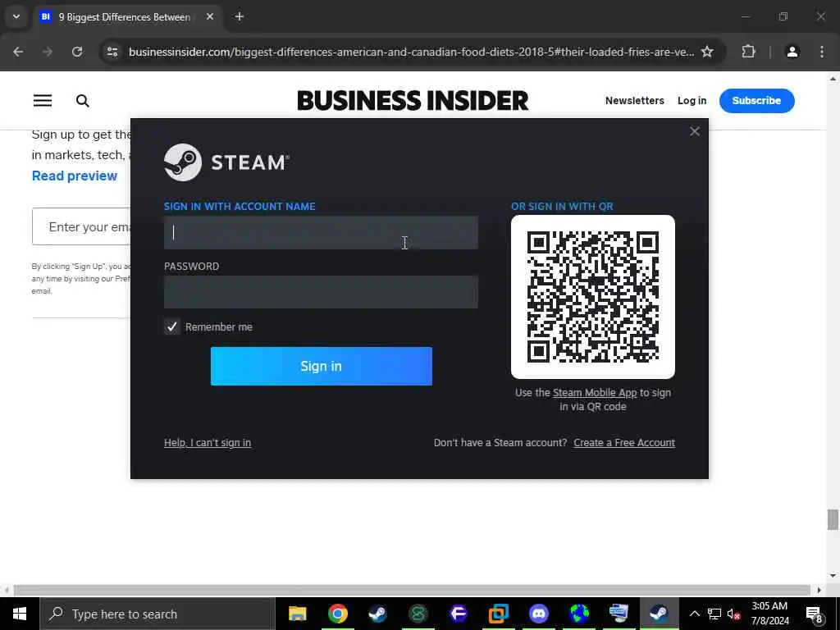Viewport: 840px width, 630px height.
Task: View site information icon in address bar
Action: (x=112, y=52)
